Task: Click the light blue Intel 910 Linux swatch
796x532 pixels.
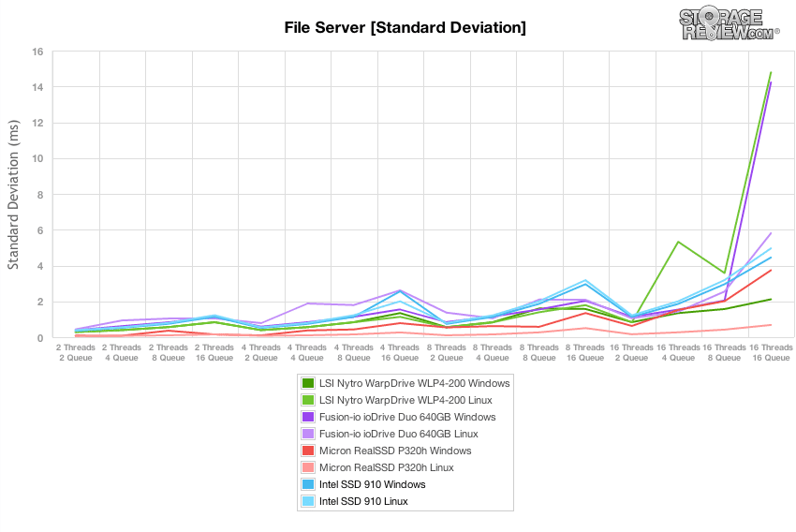Action: pos(308,501)
